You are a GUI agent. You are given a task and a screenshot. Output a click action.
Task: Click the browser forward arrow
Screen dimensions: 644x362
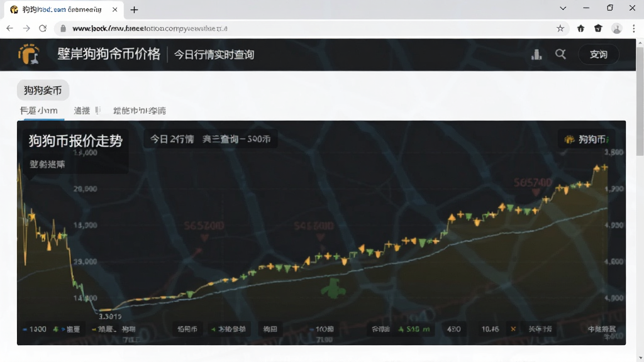point(26,28)
